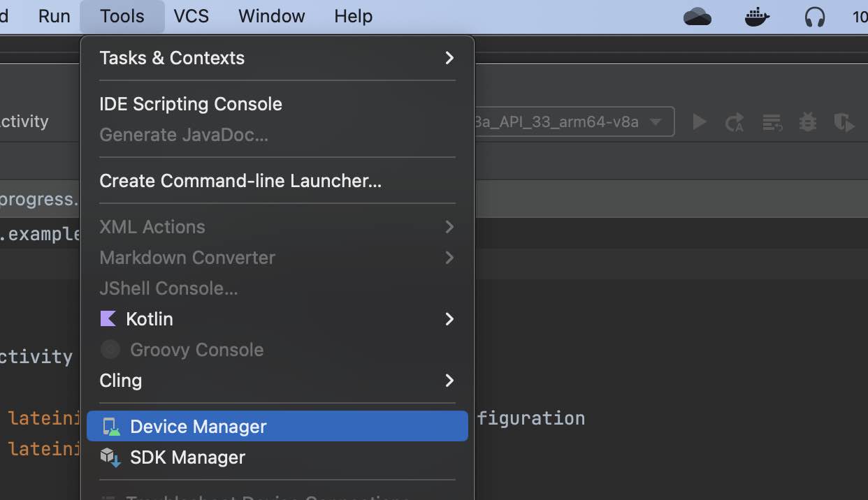Image resolution: width=868 pixels, height=500 pixels.
Task: Click the Apply Code Changes icon
Action: [x=772, y=122]
